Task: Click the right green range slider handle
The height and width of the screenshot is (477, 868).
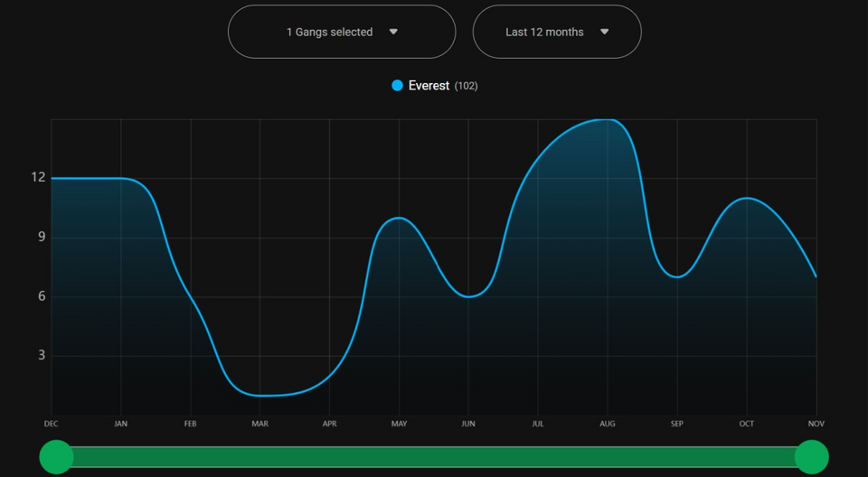Action: tap(811, 457)
